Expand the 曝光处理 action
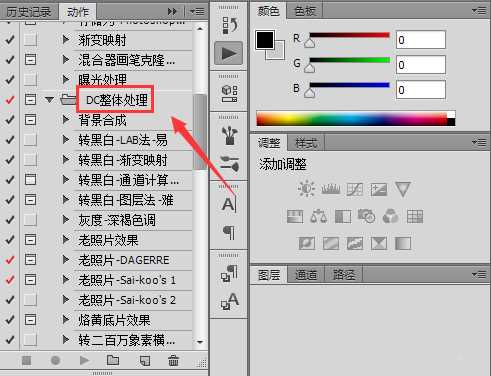The height and width of the screenshot is (376, 491). click(66, 80)
